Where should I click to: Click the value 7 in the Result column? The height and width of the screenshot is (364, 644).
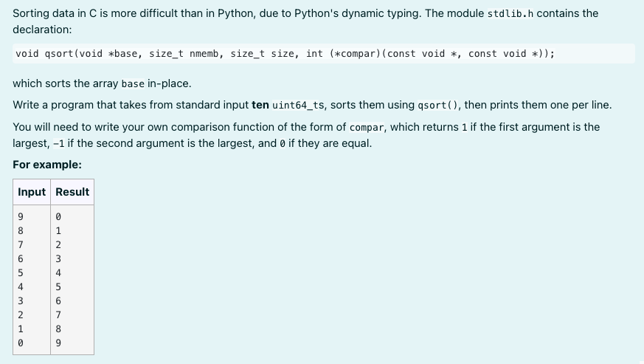tap(58, 315)
